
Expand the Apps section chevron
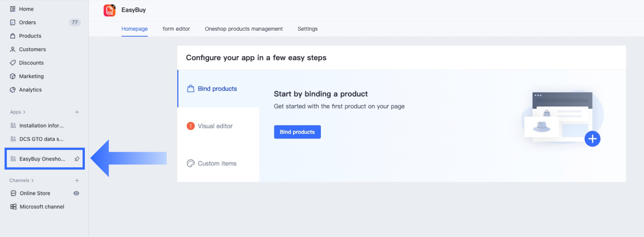click(24, 112)
